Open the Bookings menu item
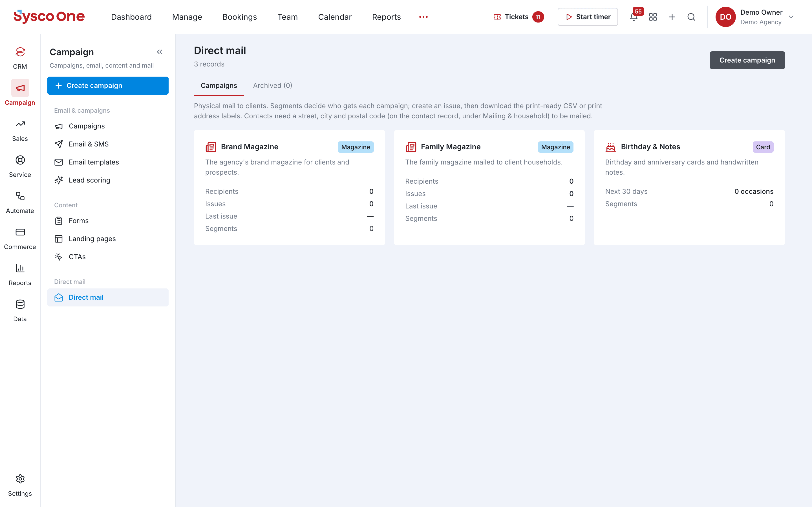The image size is (812, 507). pos(240,17)
